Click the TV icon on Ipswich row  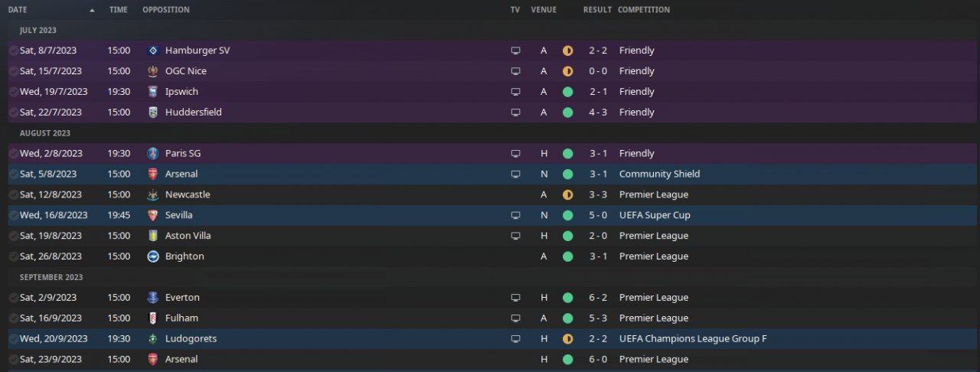[x=515, y=92]
